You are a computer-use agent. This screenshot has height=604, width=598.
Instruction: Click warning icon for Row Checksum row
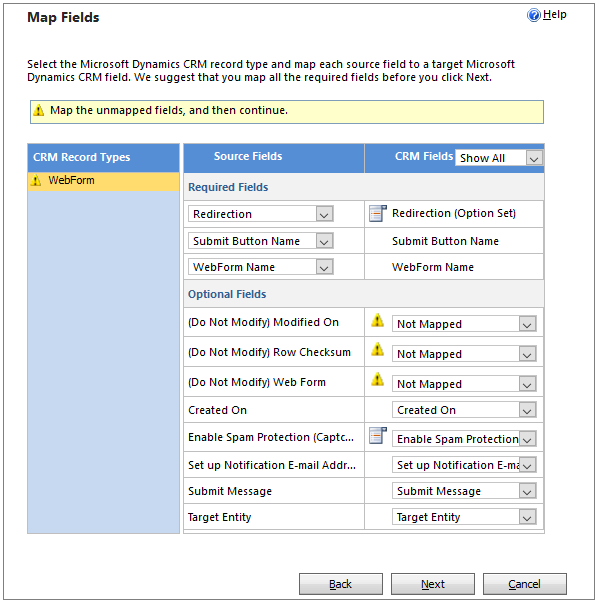[x=377, y=349]
